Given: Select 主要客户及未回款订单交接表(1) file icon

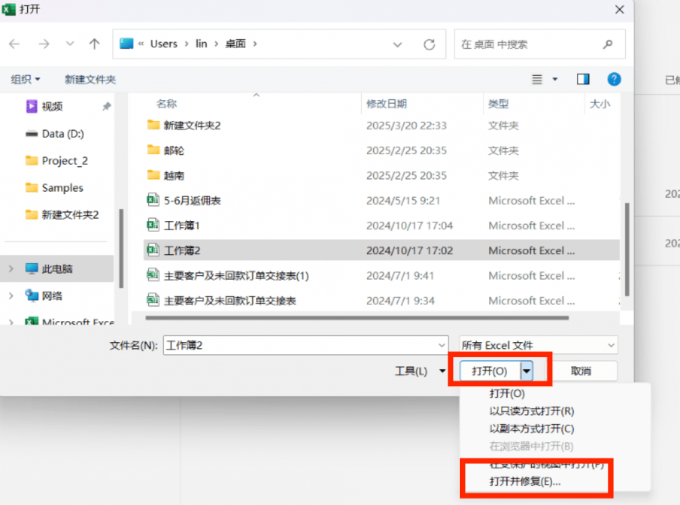Looking at the screenshot, I should (153, 275).
